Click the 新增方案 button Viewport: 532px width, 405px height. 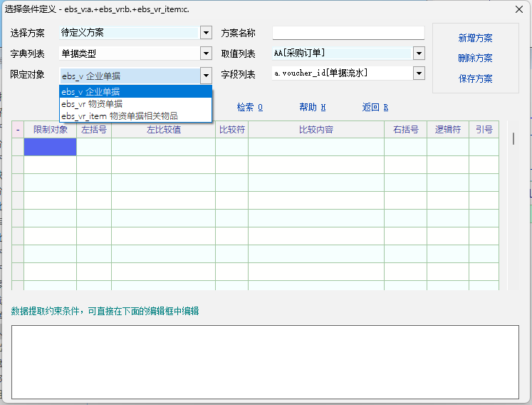[475, 39]
